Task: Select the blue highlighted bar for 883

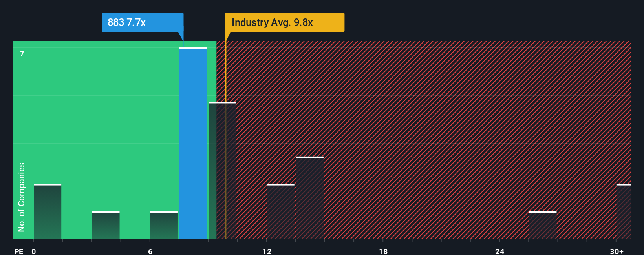Action: (x=193, y=143)
